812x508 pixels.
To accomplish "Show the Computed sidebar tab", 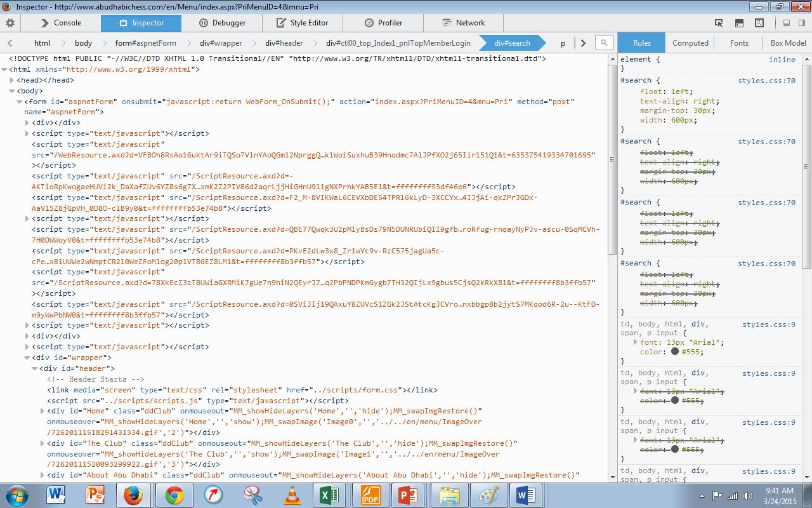I will [x=690, y=43].
